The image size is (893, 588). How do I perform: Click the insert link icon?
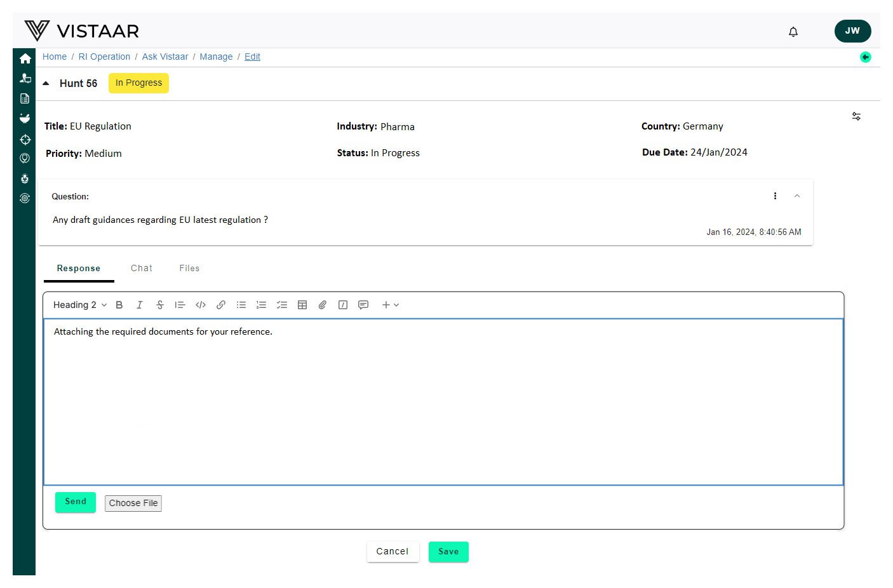[x=221, y=305]
